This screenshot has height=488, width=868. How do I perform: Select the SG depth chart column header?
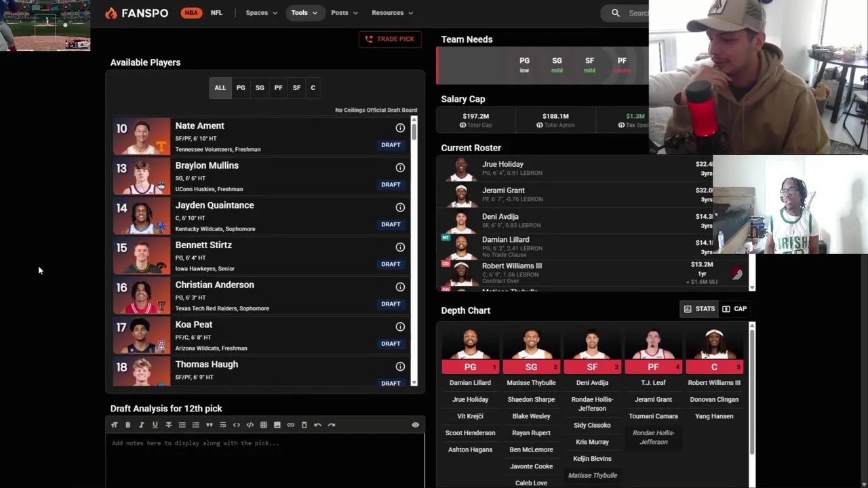531,367
